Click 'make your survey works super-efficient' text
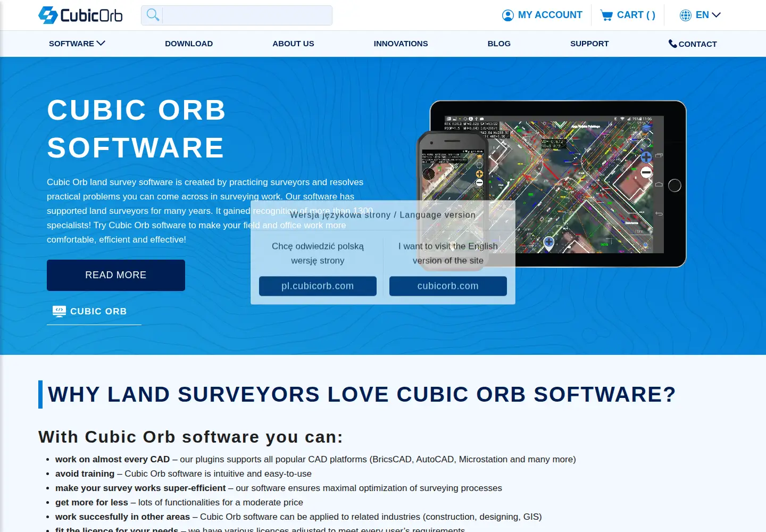 (x=140, y=488)
